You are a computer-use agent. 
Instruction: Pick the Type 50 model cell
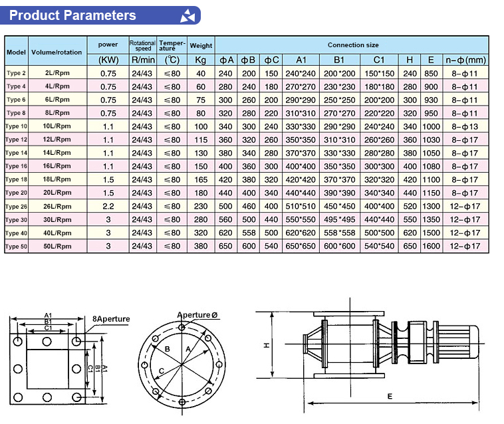click(16, 247)
